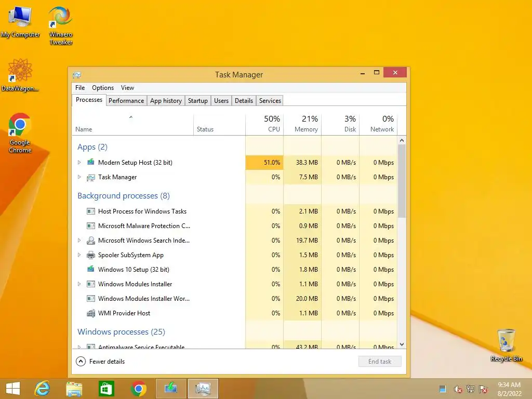Image resolution: width=532 pixels, height=399 pixels.
Task: Expand the Windows Modules Installer row
Action: [79, 284]
